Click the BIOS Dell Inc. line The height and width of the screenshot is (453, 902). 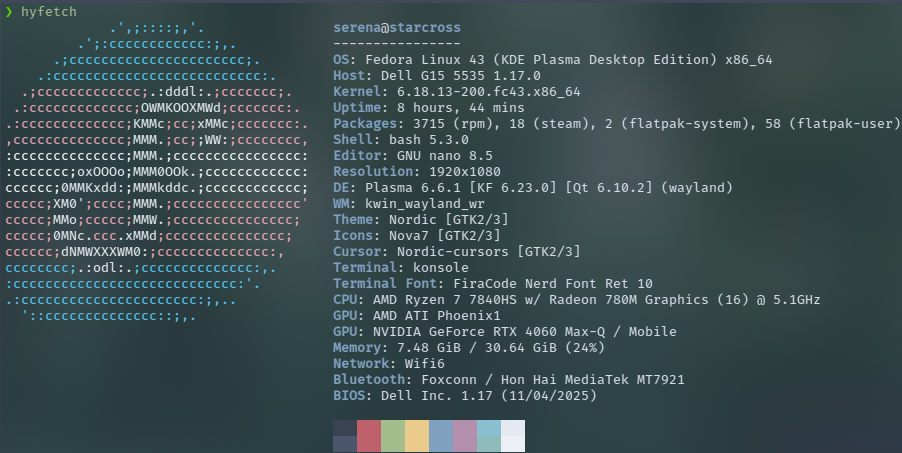[464, 395]
